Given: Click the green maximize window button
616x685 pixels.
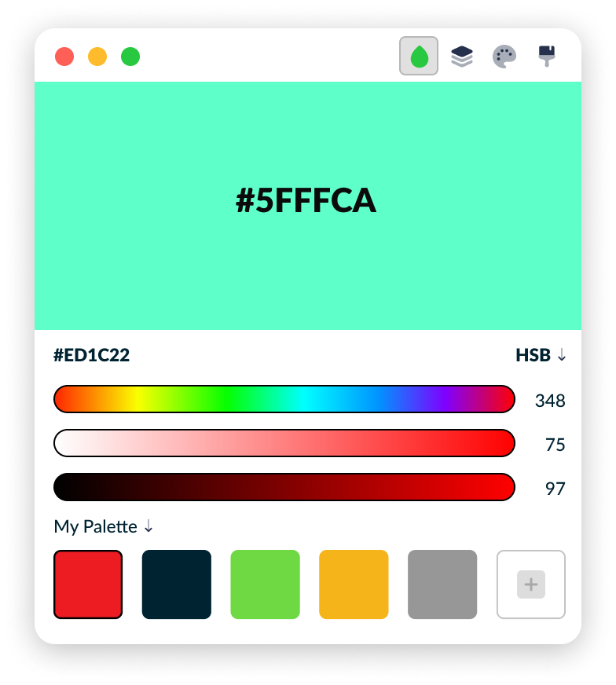Looking at the screenshot, I should pyautogui.click(x=130, y=57).
